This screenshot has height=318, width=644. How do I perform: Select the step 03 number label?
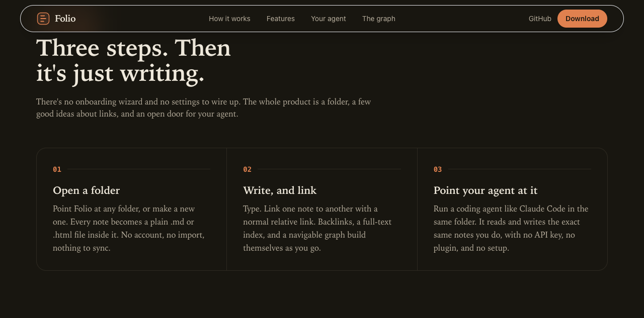pos(438,169)
